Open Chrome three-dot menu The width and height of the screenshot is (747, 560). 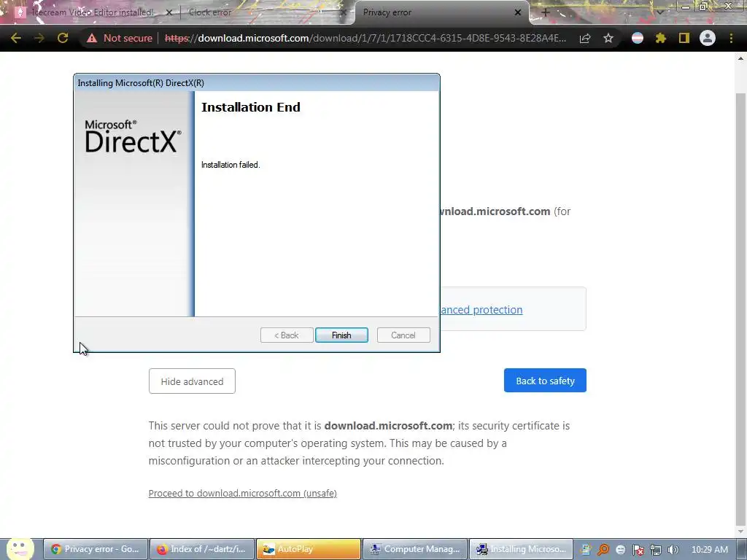731,38
